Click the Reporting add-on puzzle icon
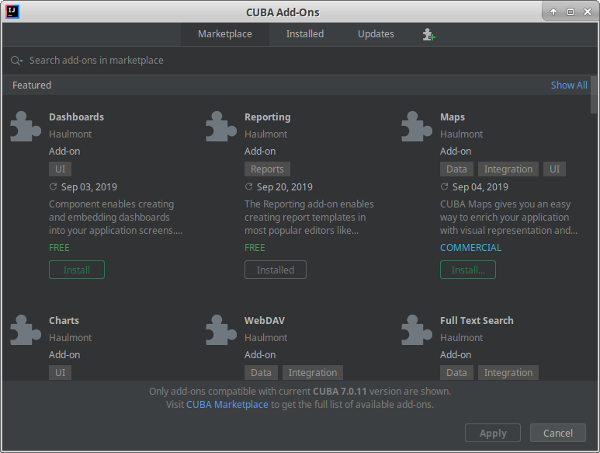 pos(221,126)
